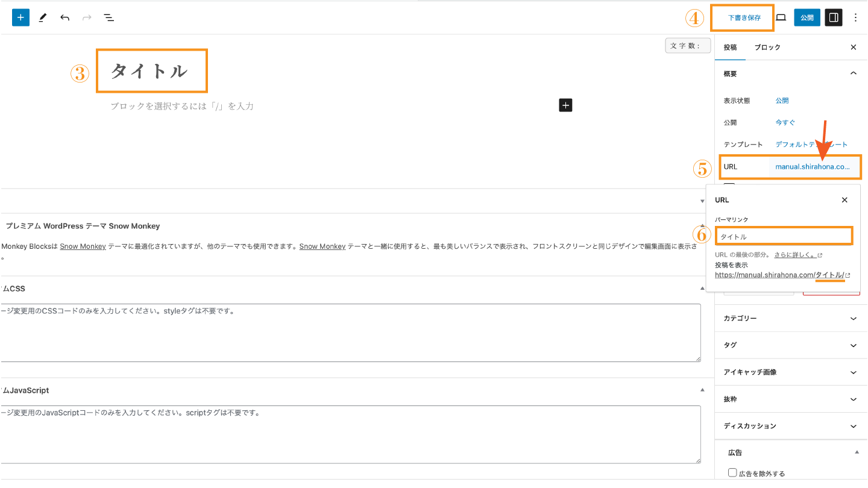Enable the 広告を除外する checkbox
This screenshot has height=488, width=868.
(732, 473)
